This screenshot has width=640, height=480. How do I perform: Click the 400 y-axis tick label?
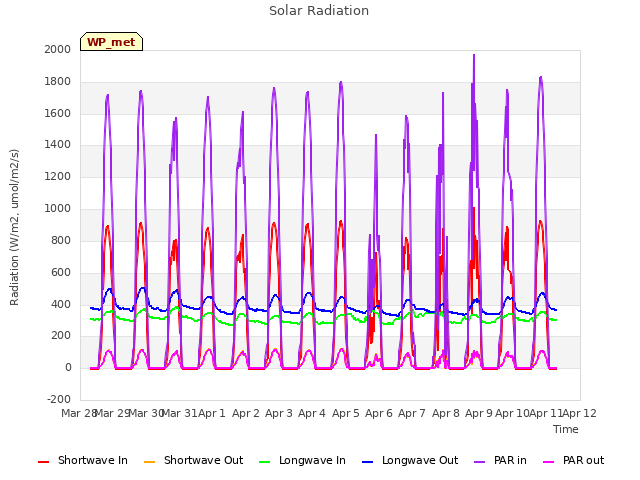click(x=61, y=304)
